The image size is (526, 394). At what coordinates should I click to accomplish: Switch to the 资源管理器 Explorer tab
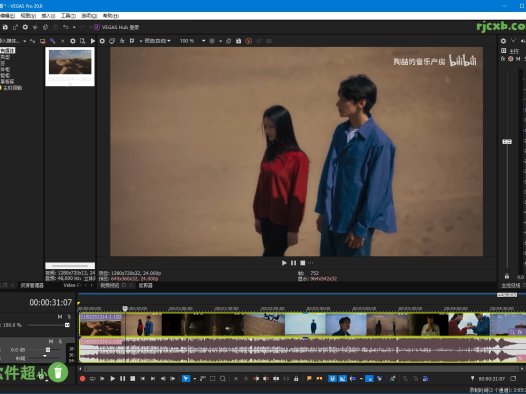[32, 285]
